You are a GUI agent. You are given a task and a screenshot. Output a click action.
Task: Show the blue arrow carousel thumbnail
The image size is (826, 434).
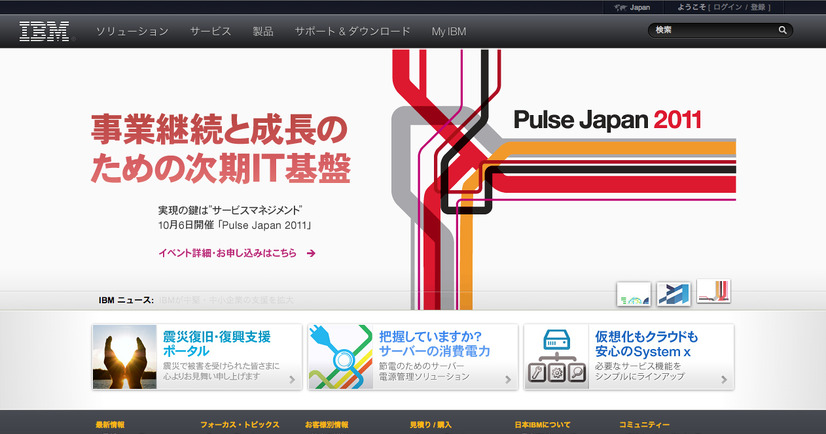[x=673, y=294]
